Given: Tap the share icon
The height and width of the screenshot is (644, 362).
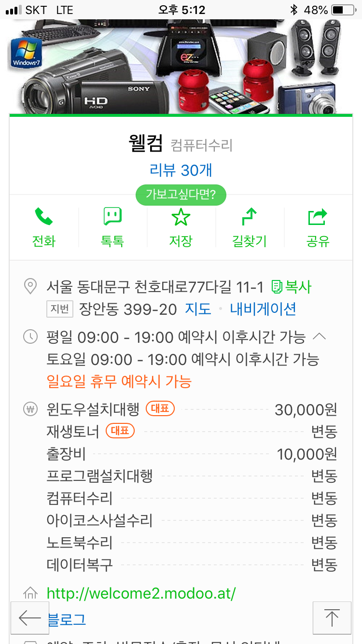Looking at the screenshot, I should tap(318, 217).
